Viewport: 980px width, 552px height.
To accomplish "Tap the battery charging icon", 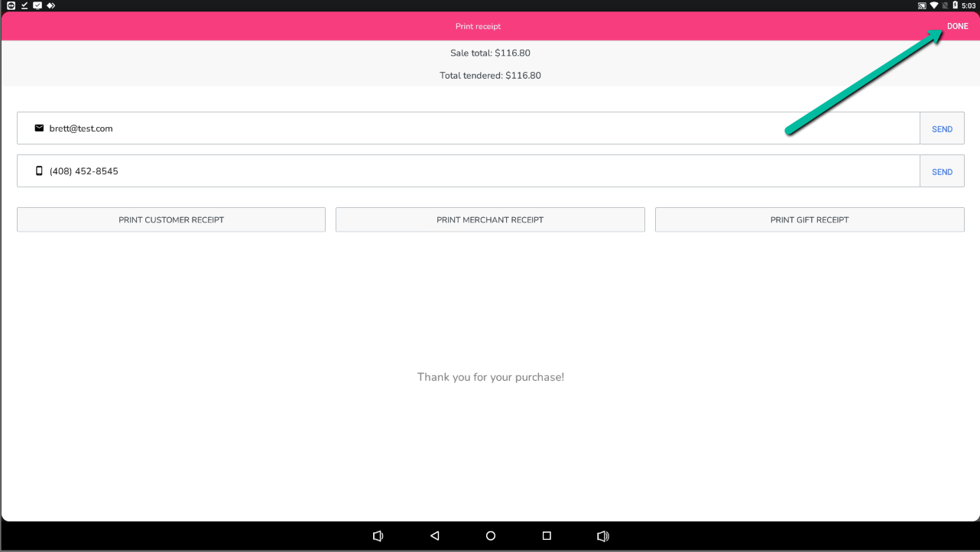I will 955,5.
